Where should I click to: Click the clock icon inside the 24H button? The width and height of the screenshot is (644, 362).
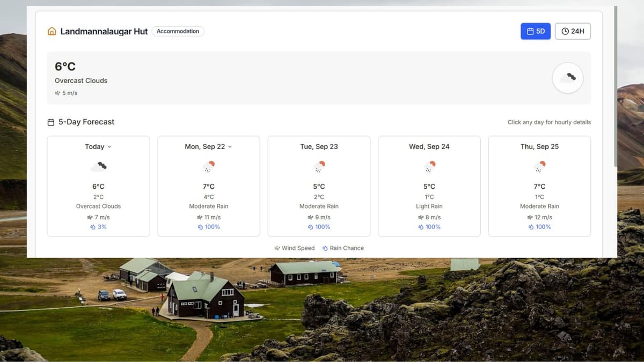[x=564, y=31]
